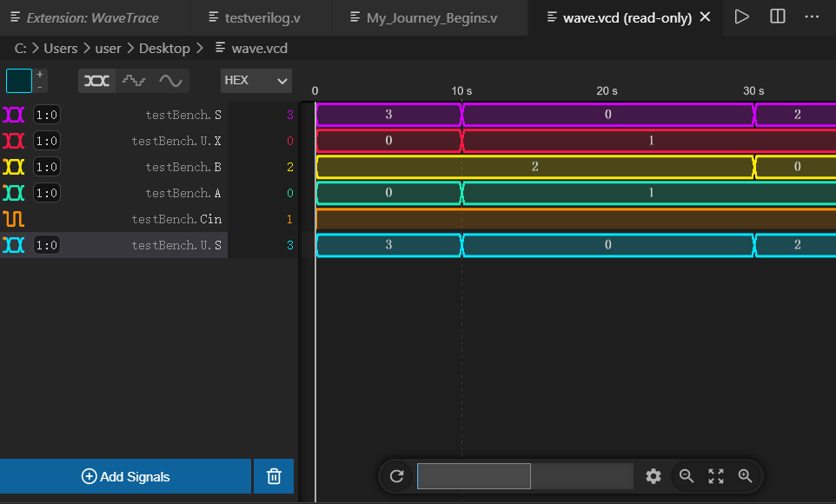Select the testBench.U.S signal name
836x504 pixels.
coord(176,245)
